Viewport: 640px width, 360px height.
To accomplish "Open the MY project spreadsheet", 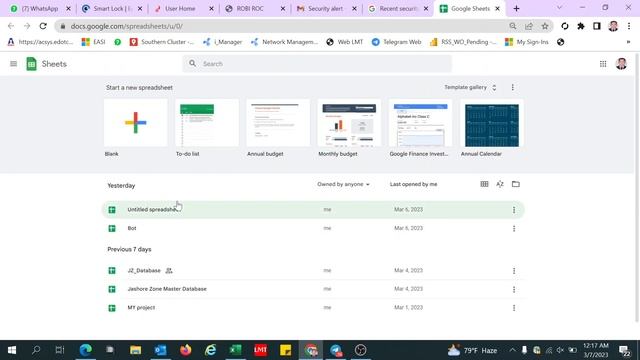I will pyautogui.click(x=313, y=308).
